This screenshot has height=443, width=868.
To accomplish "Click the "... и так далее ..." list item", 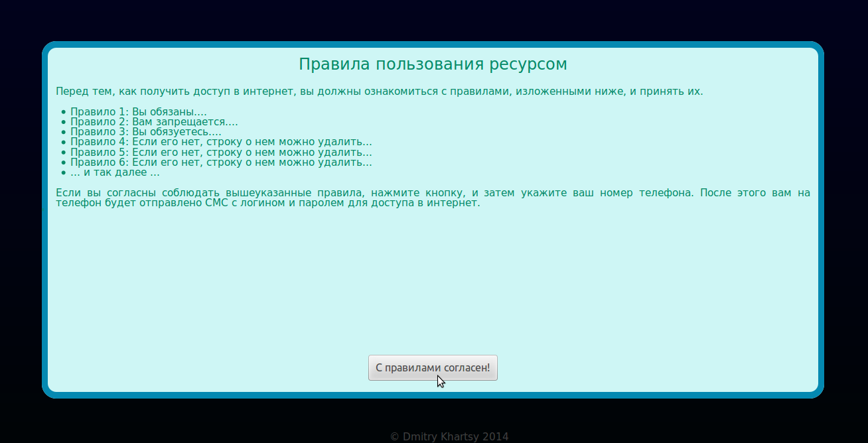I will pos(115,172).
